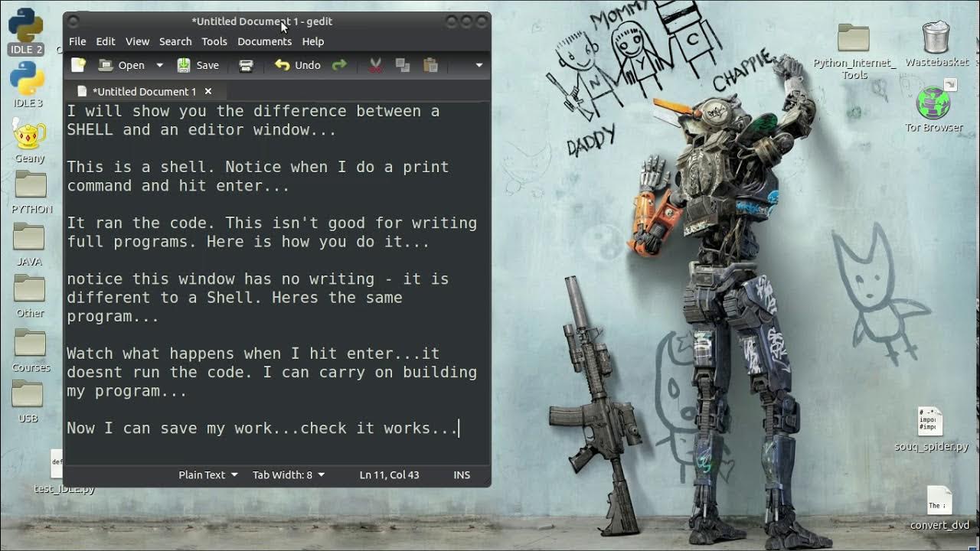The height and width of the screenshot is (551, 980).
Task: Cut selection with the scissors icon
Action: (375, 66)
